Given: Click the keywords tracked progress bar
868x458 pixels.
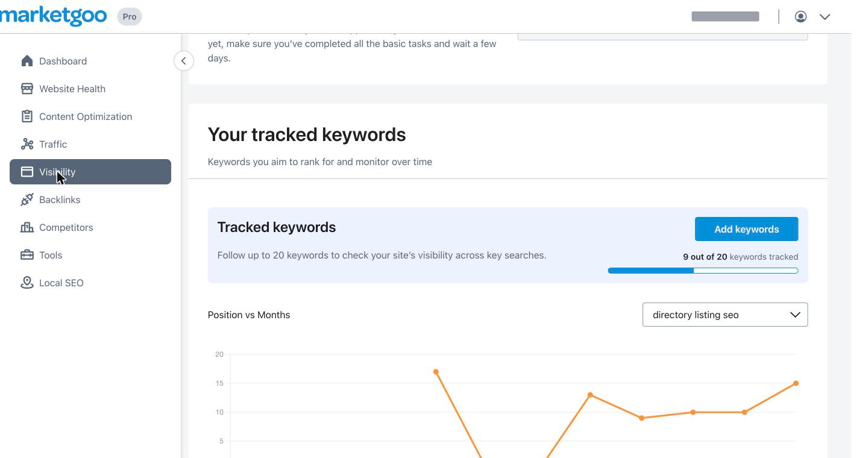Looking at the screenshot, I should pyautogui.click(x=703, y=271).
